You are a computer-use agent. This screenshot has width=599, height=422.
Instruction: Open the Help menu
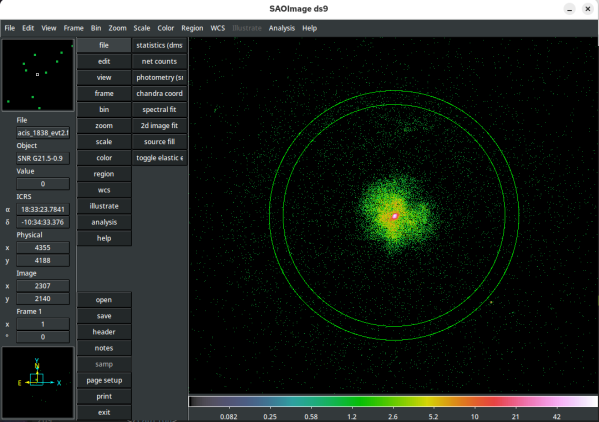(309, 28)
